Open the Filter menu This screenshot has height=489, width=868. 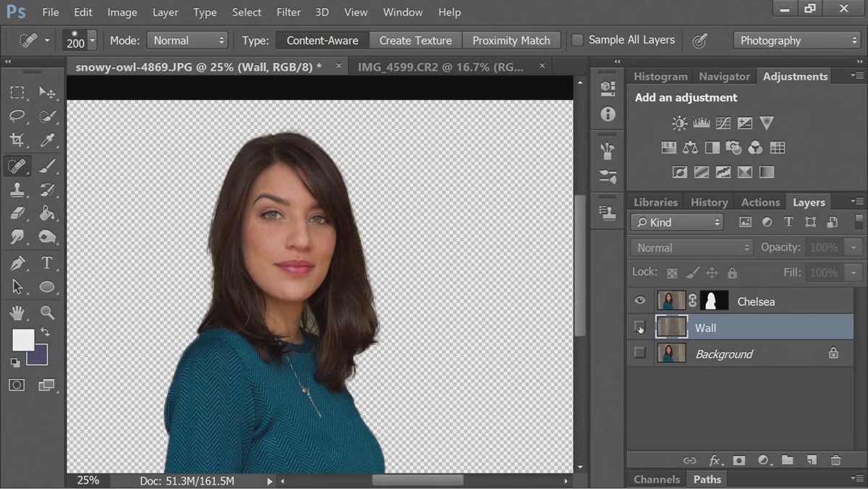coord(288,12)
